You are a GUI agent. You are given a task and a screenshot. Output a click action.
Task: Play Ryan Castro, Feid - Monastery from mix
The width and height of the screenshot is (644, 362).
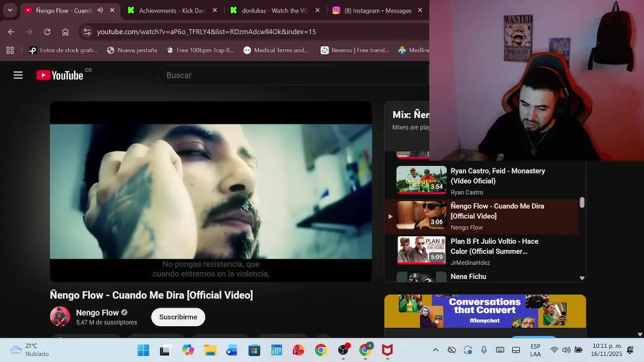(x=498, y=176)
